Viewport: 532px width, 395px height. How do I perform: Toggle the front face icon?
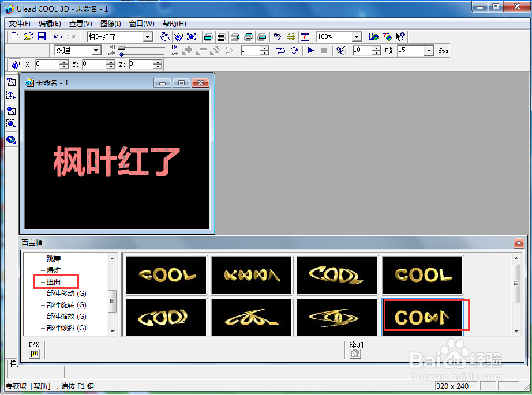point(208,37)
